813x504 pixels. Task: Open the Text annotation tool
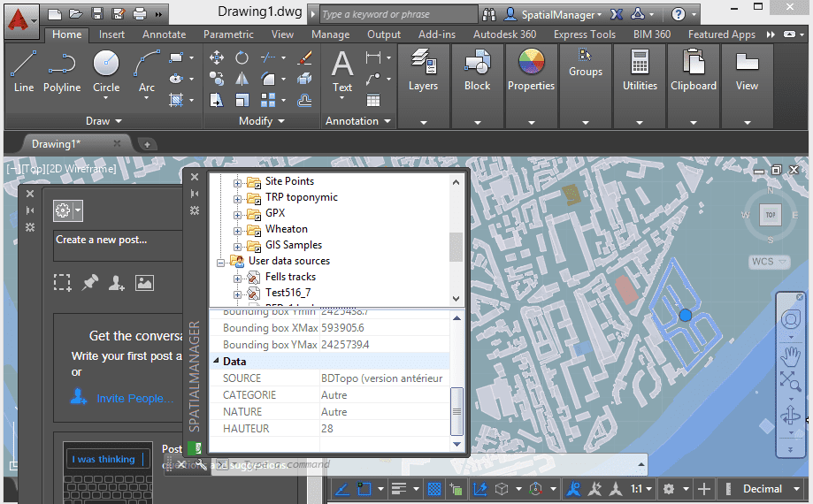pyautogui.click(x=342, y=72)
